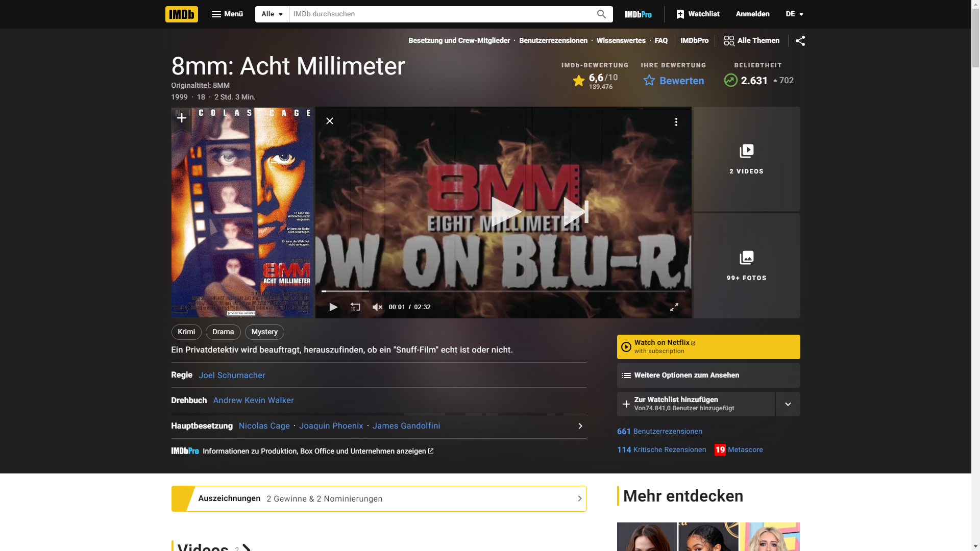Viewport: 980px width, 551px height.
Task: Enter fullscreen video mode
Action: (x=674, y=307)
